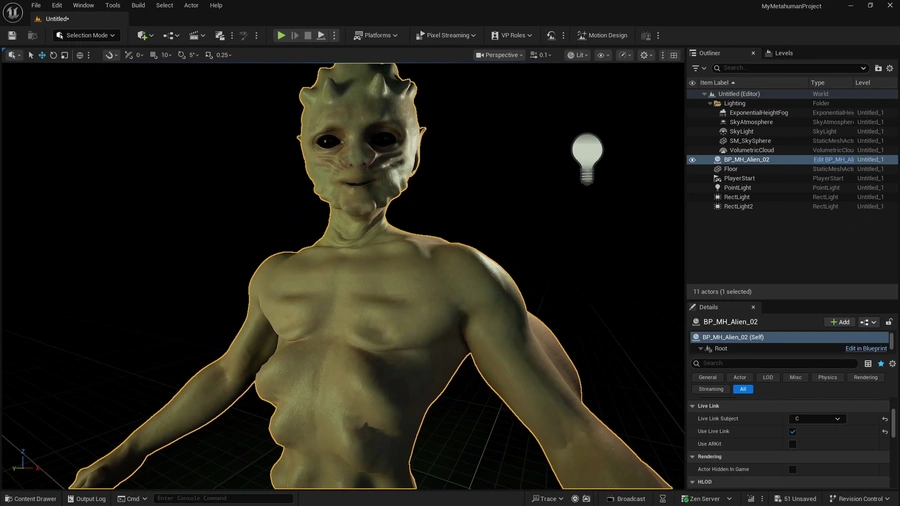This screenshot has height=506, width=900.
Task: Open the viewport Show eye-icon menu
Action: tap(603, 55)
